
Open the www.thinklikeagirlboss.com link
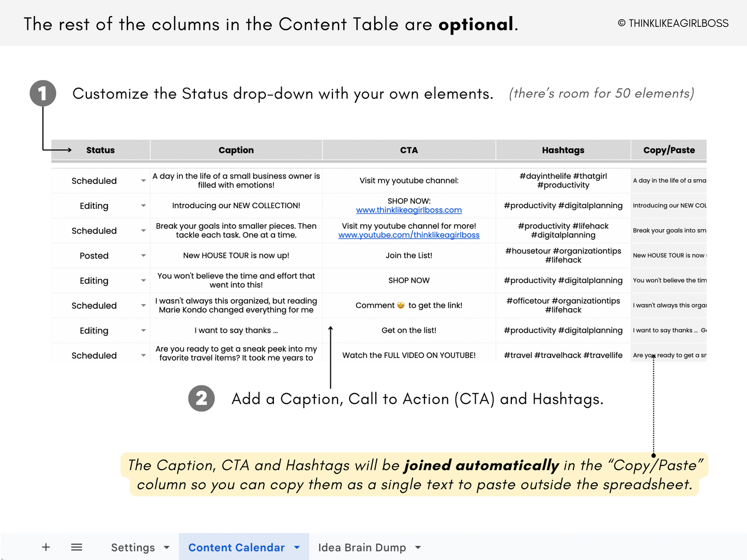click(x=409, y=210)
